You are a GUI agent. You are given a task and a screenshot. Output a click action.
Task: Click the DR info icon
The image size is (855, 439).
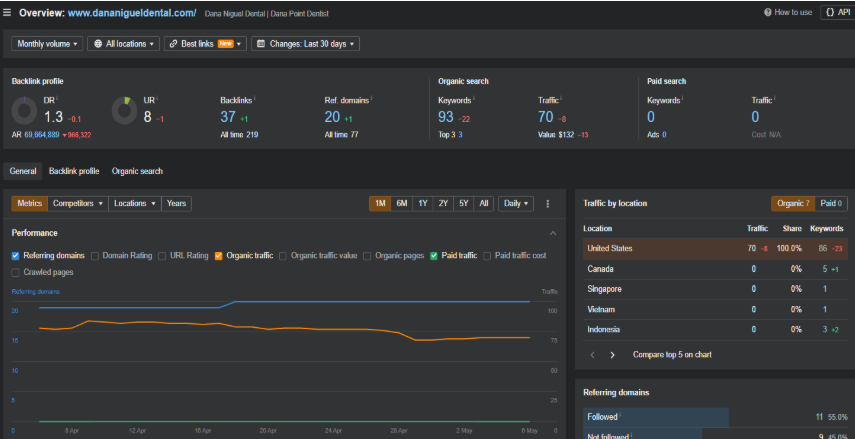click(x=57, y=99)
